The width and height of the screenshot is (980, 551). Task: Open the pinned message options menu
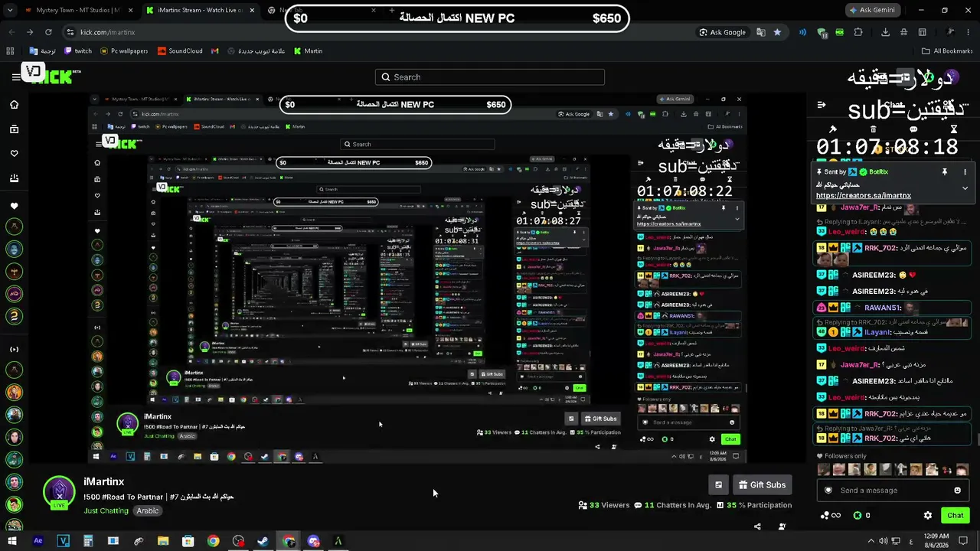(x=965, y=172)
